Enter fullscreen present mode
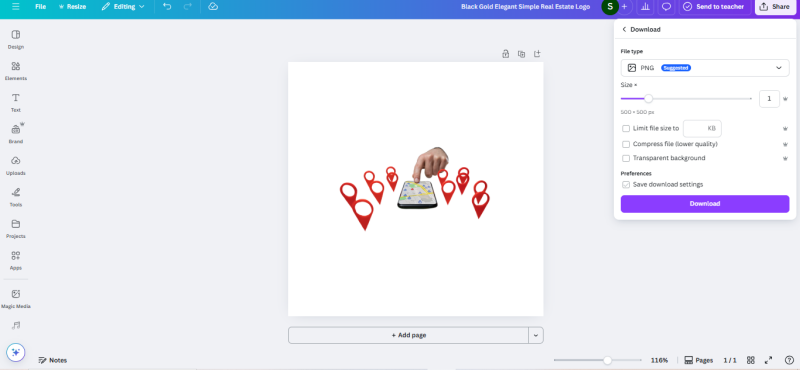 (769, 360)
